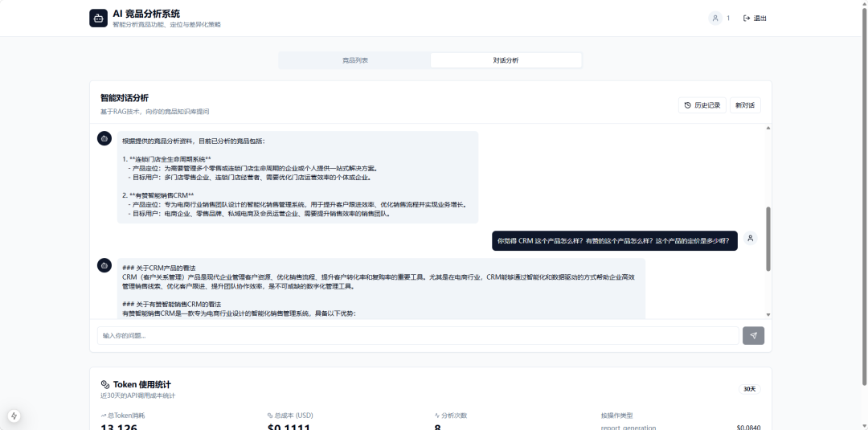Switch to the 竞品列表 tab

354,60
